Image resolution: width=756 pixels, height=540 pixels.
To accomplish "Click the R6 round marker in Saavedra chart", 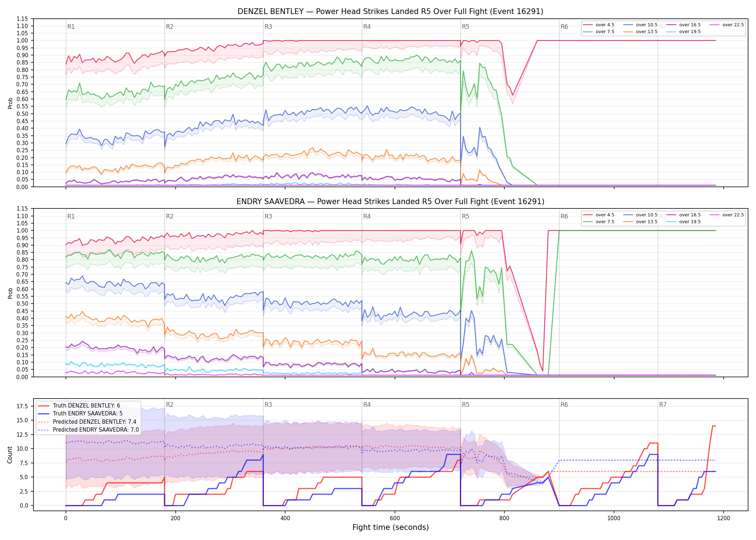I will 564,216.
